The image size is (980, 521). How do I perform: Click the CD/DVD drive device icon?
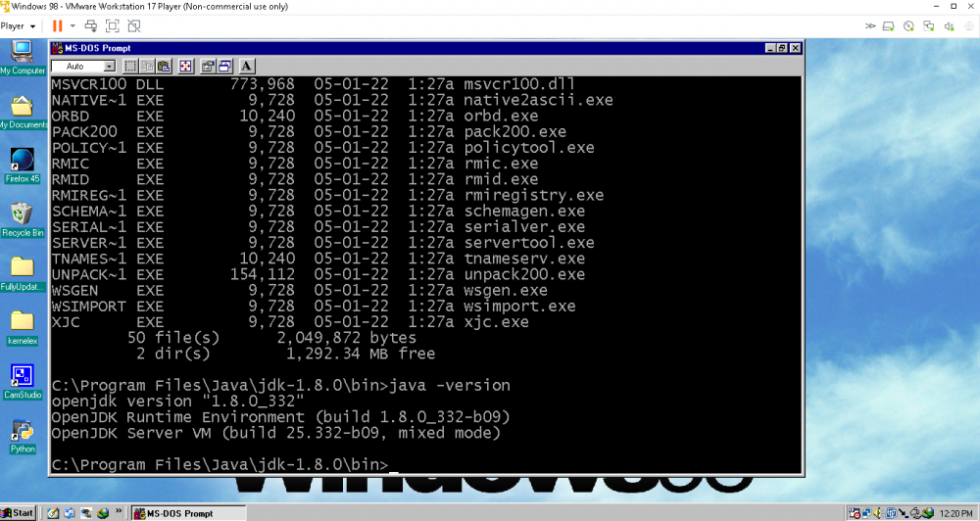[908, 26]
